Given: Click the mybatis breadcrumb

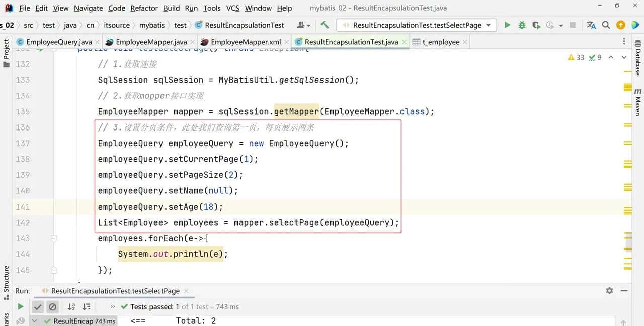Looking at the screenshot, I should pos(151,25).
